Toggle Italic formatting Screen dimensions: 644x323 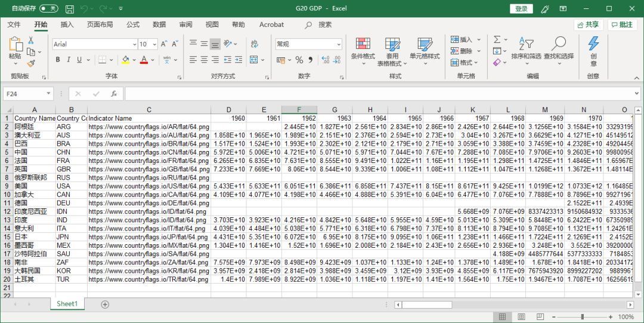(69, 60)
